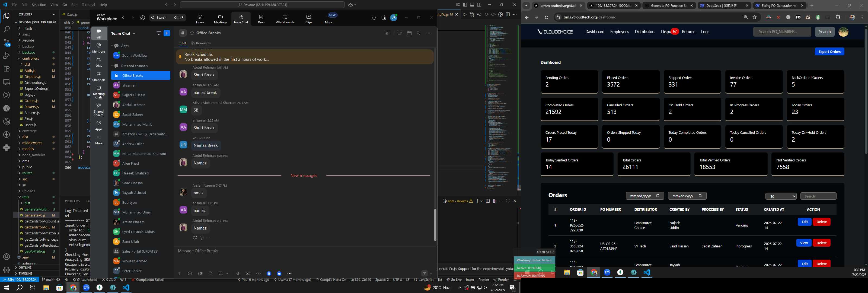The height and width of the screenshot is (293, 868).
Task: Open the GIF picker in message toolbar
Action: coord(200,273)
